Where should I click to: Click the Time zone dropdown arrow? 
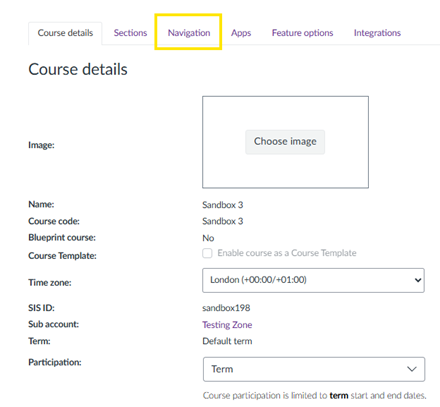pos(418,280)
